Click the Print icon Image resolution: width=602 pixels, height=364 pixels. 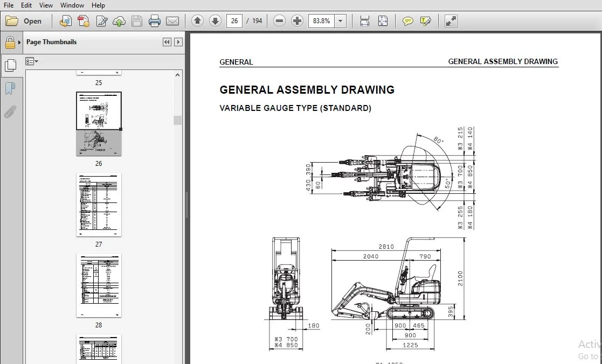click(x=154, y=21)
